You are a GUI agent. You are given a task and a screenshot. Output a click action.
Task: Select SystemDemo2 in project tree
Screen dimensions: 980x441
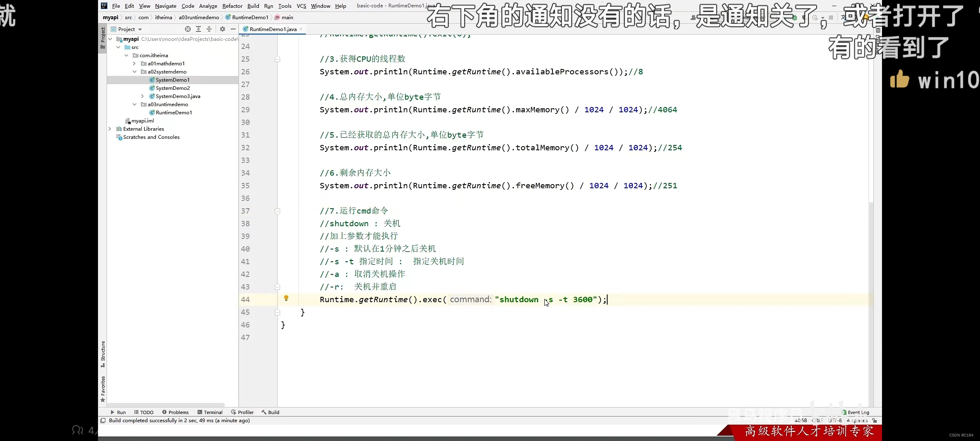[172, 88]
